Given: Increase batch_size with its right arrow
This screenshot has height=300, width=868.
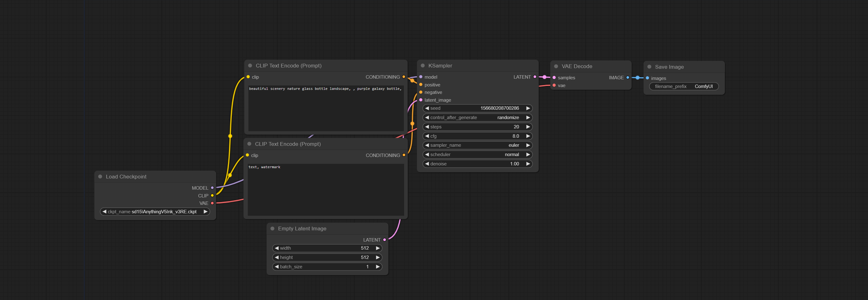Looking at the screenshot, I should click(378, 267).
